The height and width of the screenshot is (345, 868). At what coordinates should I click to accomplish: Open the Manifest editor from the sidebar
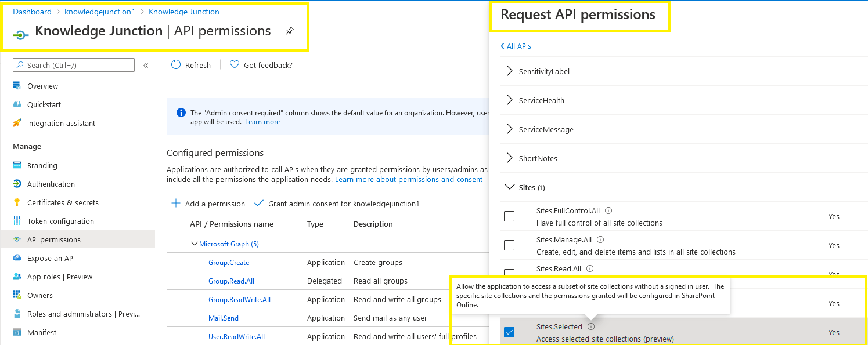click(43, 332)
